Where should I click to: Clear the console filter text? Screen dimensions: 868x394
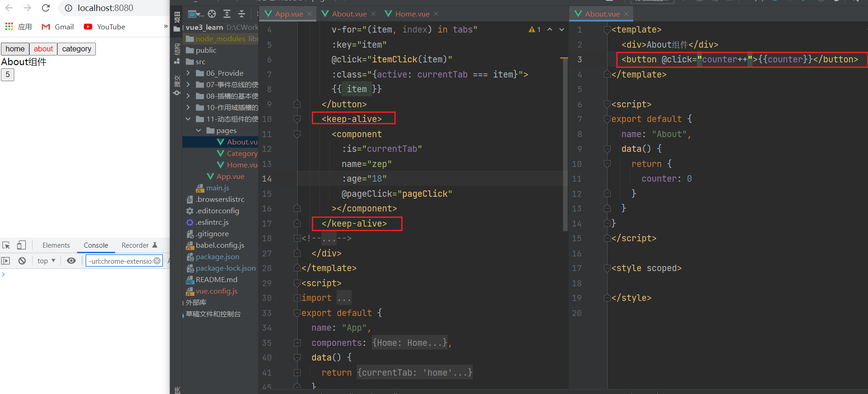(157, 261)
